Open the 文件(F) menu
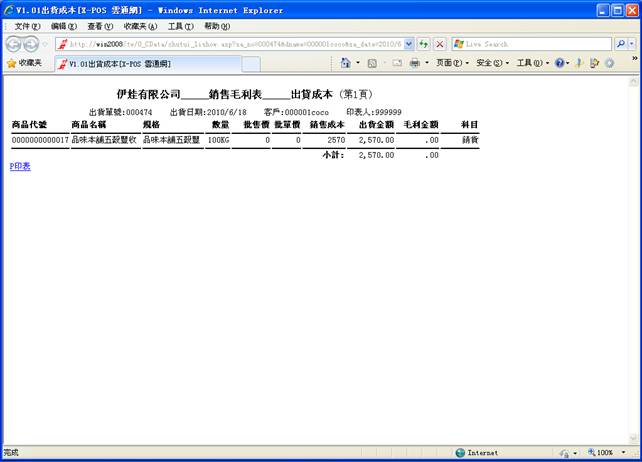 point(28,26)
